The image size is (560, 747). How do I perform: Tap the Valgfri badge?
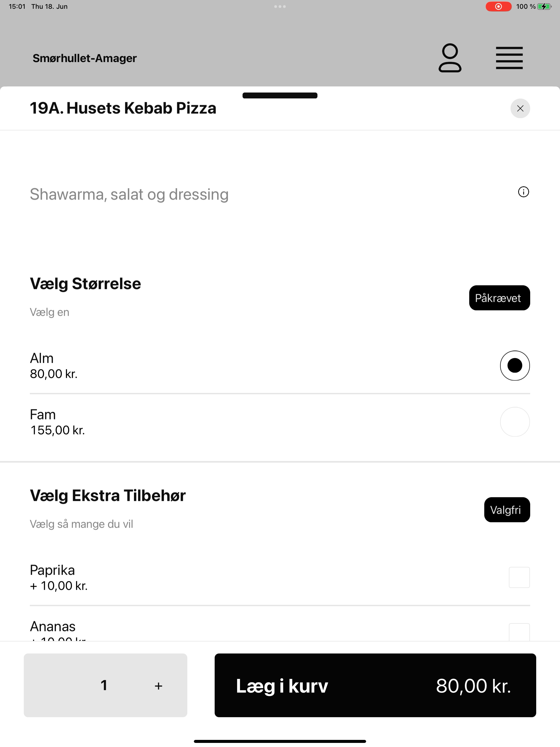coord(507,509)
